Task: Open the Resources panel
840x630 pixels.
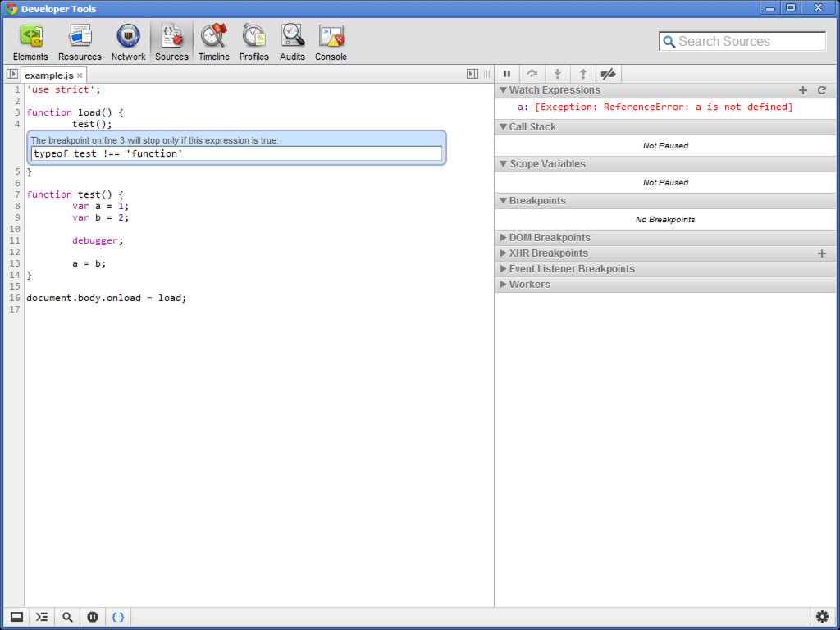Action: point(80,43)
